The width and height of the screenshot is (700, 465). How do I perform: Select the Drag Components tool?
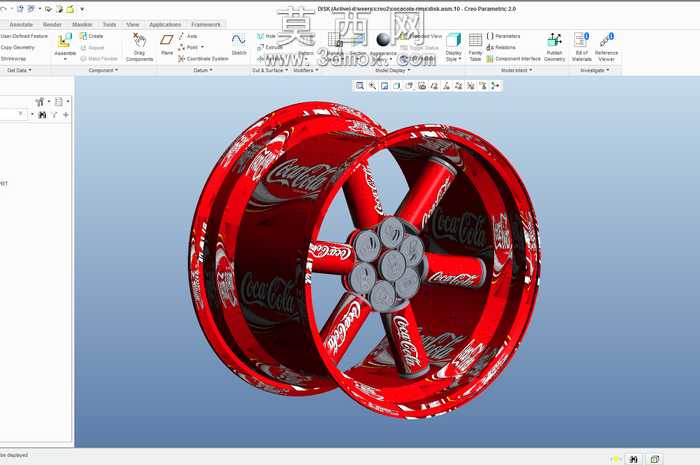coord(139,46)
